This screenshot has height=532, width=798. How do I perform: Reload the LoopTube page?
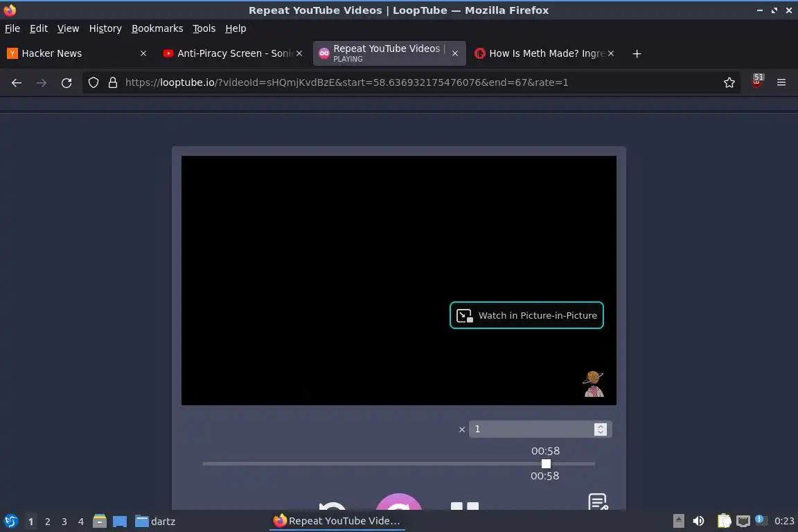pos(66,82)
